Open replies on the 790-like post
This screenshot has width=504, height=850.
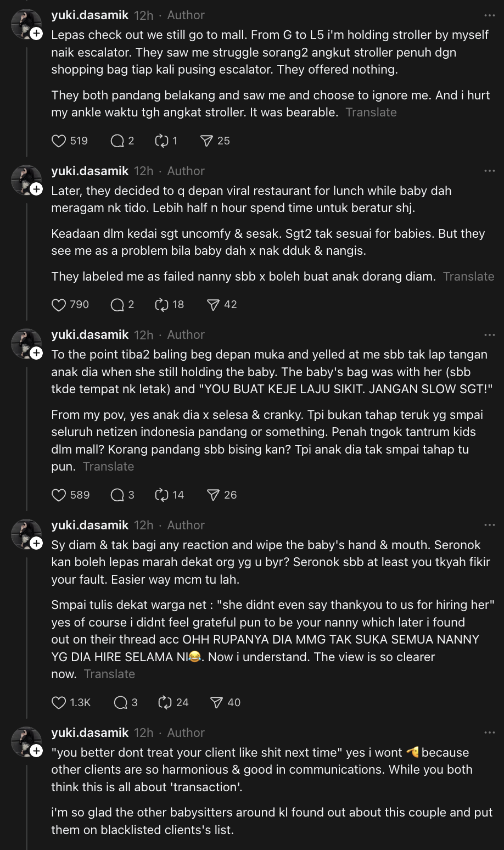click(117, 305)
